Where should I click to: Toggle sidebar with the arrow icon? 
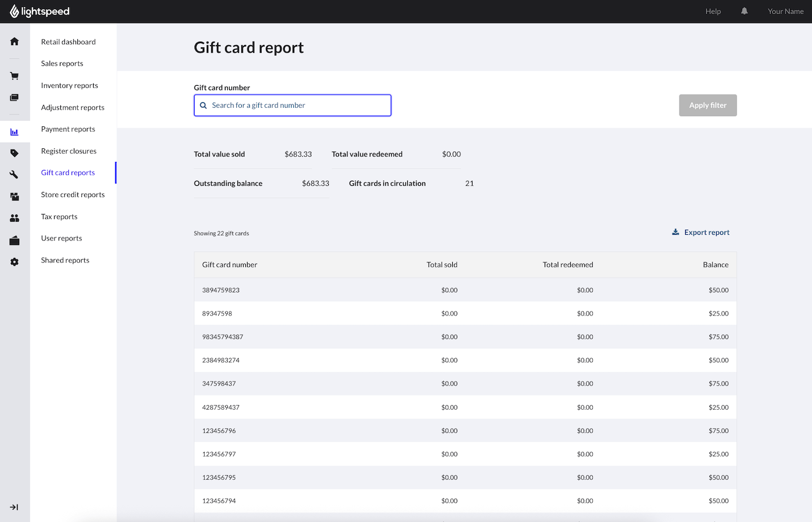15,507
